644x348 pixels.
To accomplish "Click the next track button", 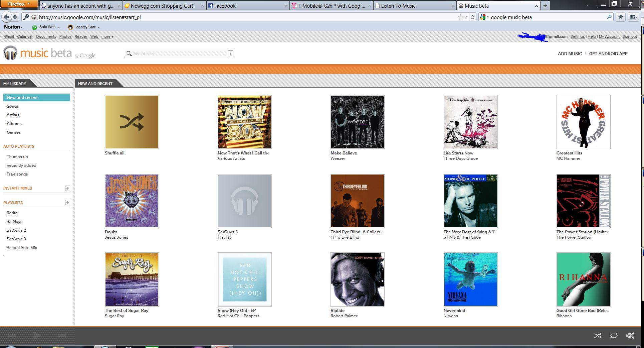I will point(62,336).
